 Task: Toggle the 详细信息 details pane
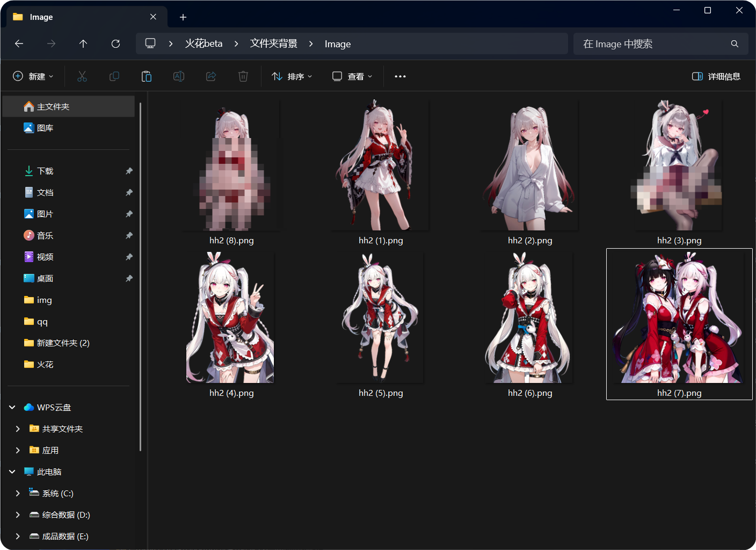716,76
